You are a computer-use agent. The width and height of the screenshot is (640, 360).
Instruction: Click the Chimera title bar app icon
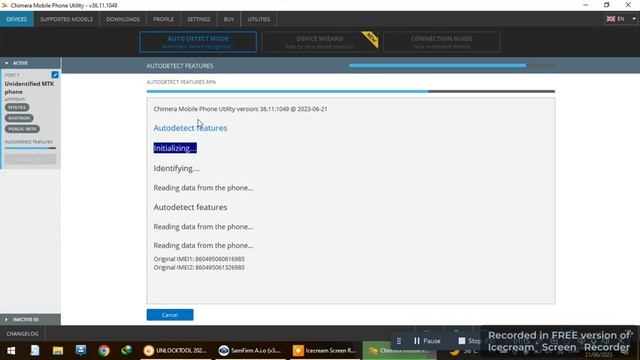pyautogui.click(x=4, y=5)
